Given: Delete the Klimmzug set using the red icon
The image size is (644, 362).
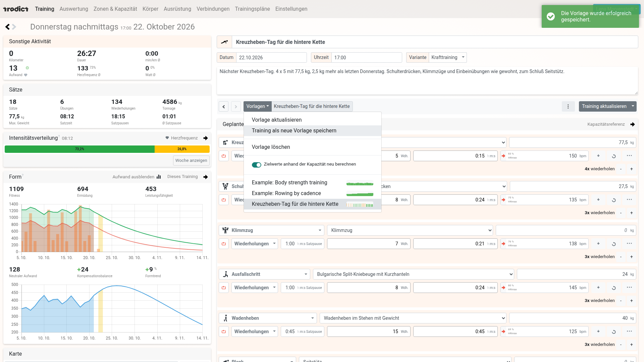Looking at the screenshot, I should 224,244.
